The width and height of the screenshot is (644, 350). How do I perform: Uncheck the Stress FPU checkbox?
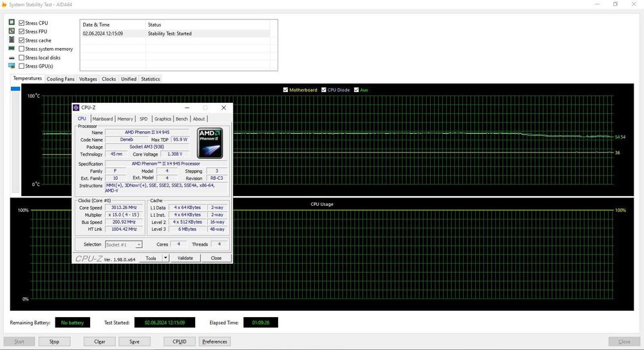click(21, 31)
